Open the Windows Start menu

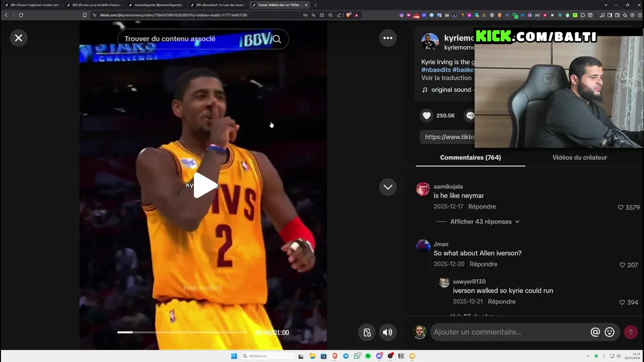click(234, 356)
